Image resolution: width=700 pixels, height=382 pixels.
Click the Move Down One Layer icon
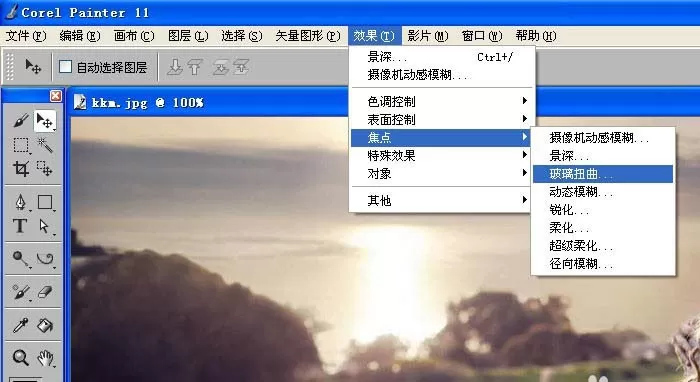click(x=221, y=67)
